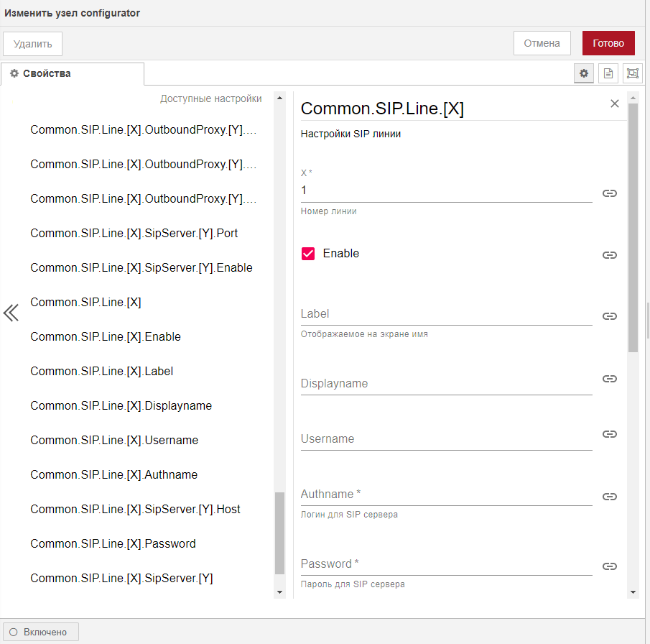Open node properties gear icon at top right
This screenshot has height=644, width=650.
point(584,73)
